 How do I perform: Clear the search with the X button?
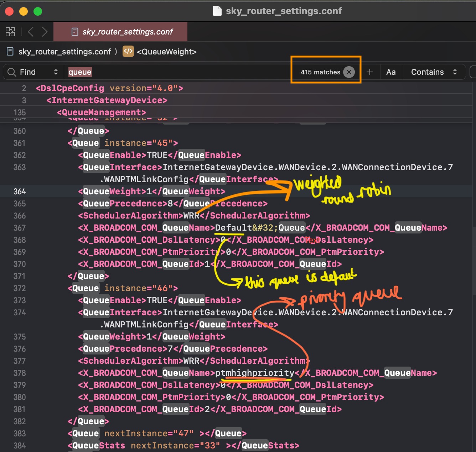[349, 72]
